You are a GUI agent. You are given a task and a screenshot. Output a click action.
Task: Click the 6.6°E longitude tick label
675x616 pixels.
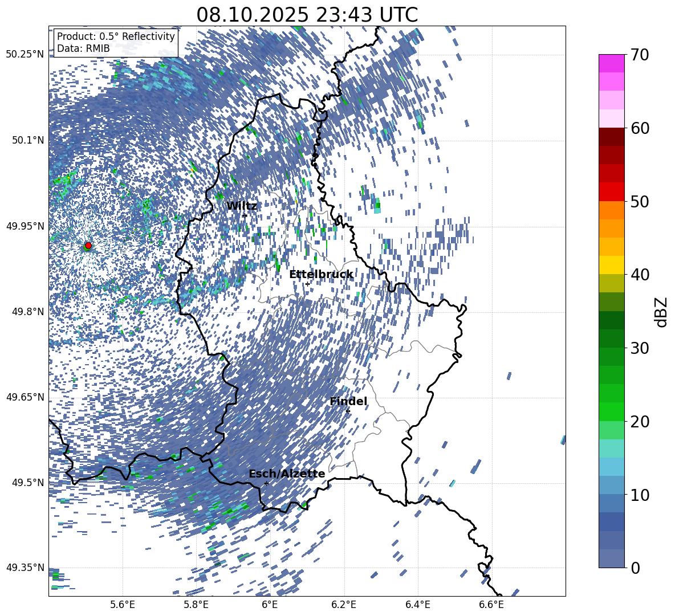tap(491, 605)
